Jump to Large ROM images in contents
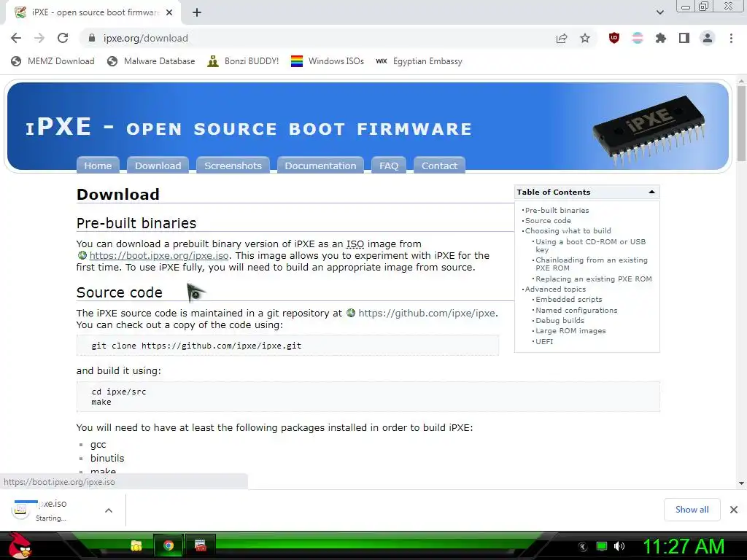 [x=570, y=330]
